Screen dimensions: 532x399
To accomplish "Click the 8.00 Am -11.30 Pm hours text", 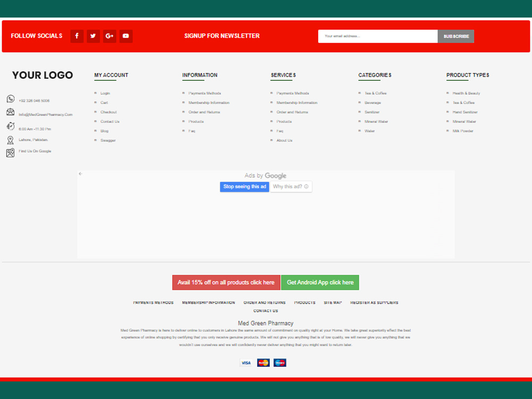I will click(35, 129).
